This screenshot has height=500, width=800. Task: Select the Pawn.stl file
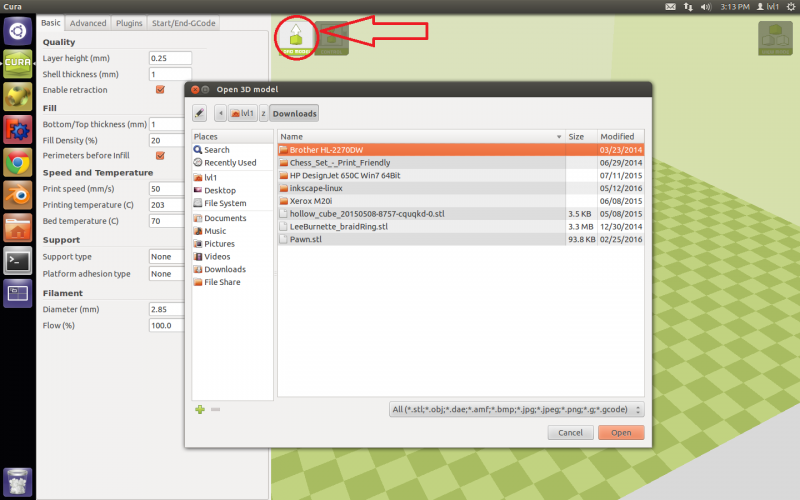(x=461, y=239)
